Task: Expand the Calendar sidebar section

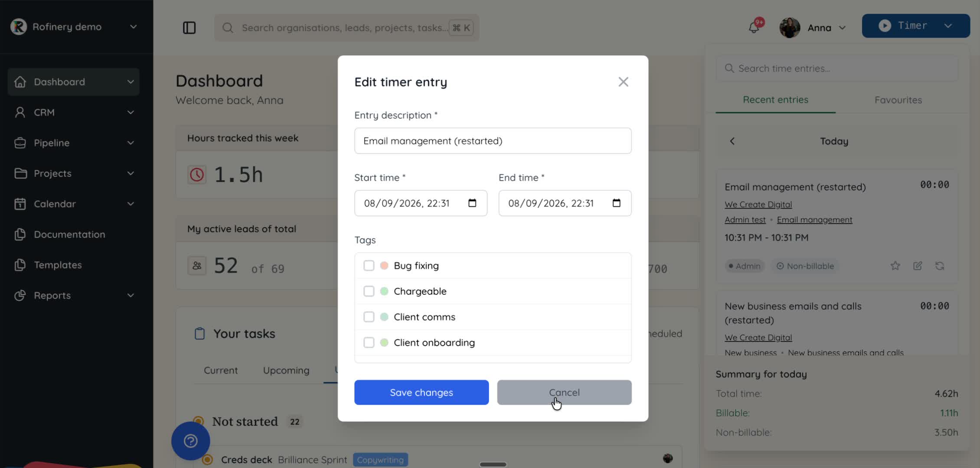Action: click(x=131, y=204)
